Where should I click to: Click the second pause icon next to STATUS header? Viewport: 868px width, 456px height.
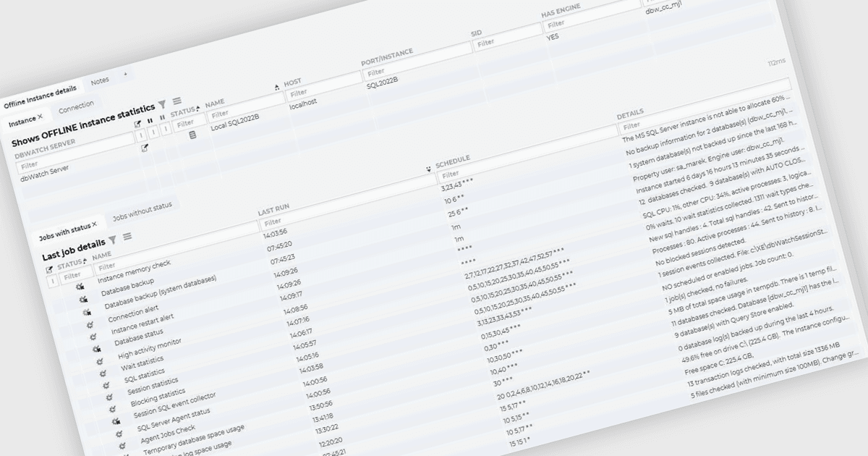[162, 117]
